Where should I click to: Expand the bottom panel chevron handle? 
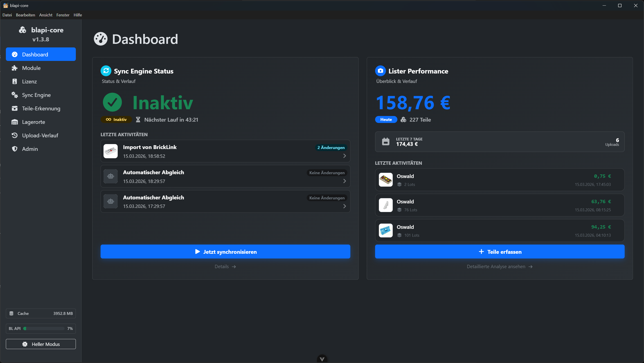point(322,359)
